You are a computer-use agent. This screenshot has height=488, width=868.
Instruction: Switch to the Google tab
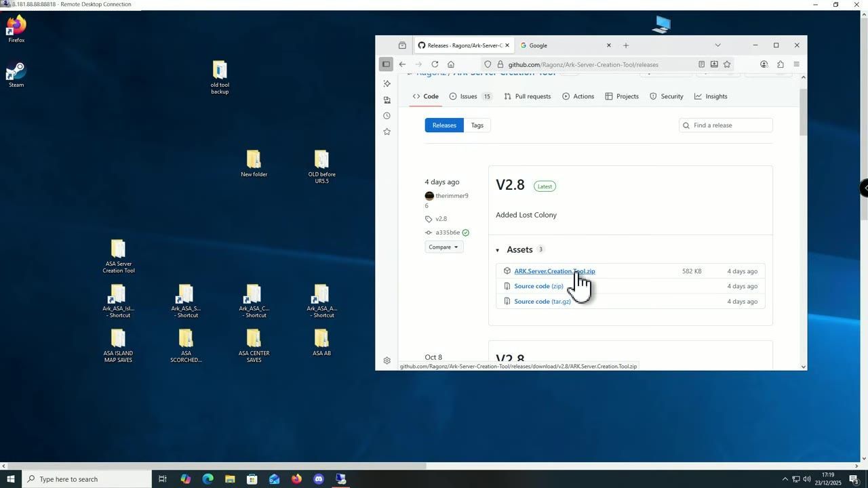564,45
